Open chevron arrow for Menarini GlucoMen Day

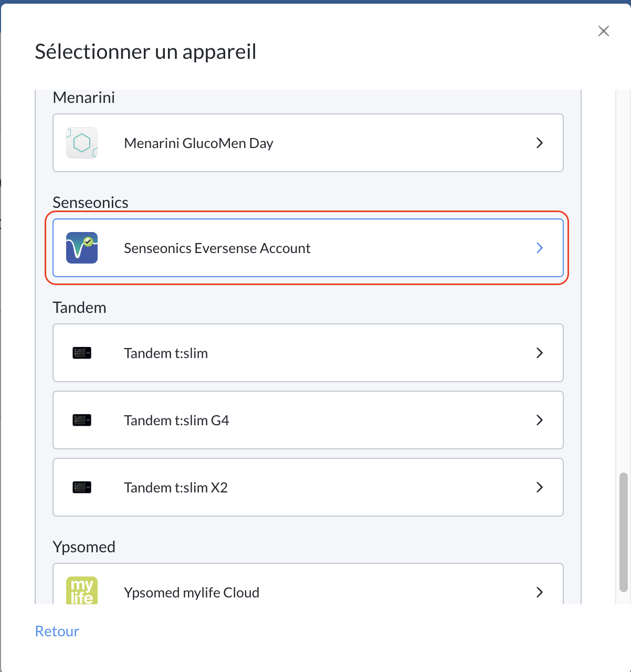[x=539, y=143]
